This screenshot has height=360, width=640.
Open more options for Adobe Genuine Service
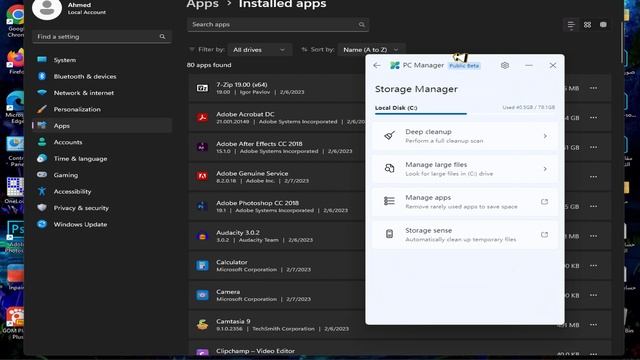(x=593, y=177)
